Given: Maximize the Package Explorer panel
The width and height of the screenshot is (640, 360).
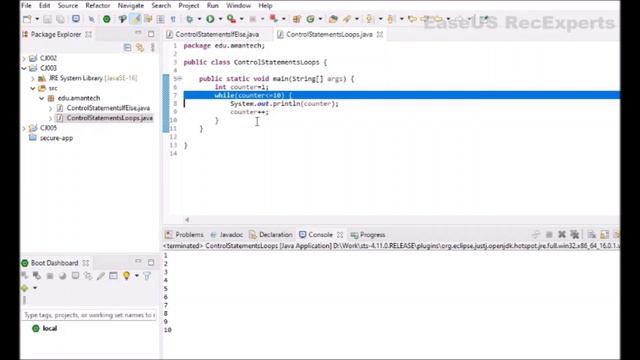Looking at the screenshot, I should (x=151, y=34).
